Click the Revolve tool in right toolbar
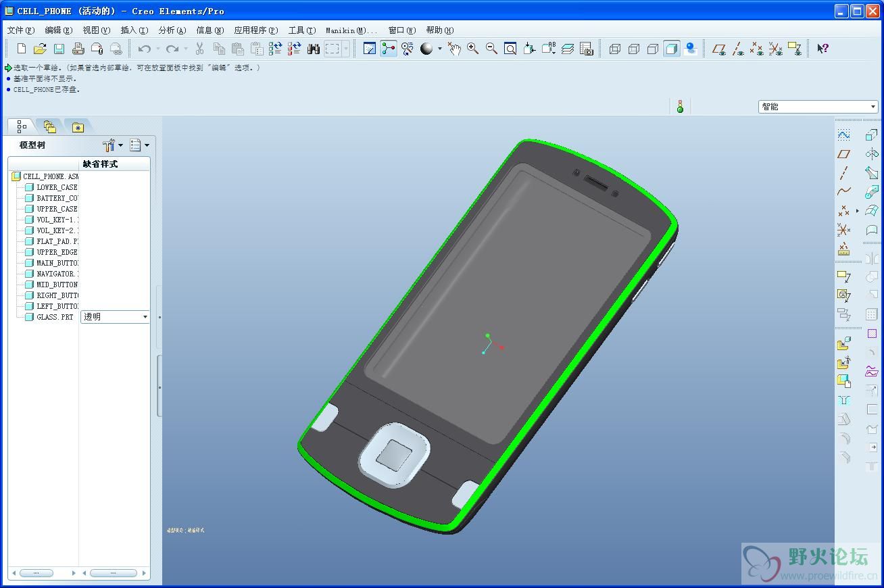Image resolution: width=884 pixels, height=588 pixels. (x=872, y=153)
